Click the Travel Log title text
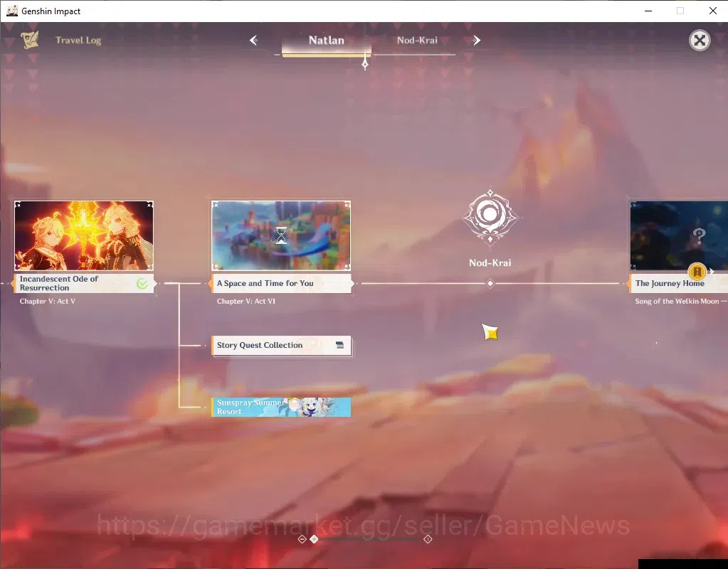The image size is (728, 569). 78,41
